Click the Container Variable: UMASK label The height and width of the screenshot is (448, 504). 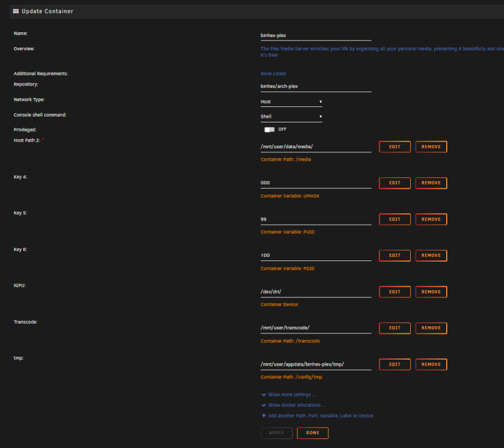[290, 196]
